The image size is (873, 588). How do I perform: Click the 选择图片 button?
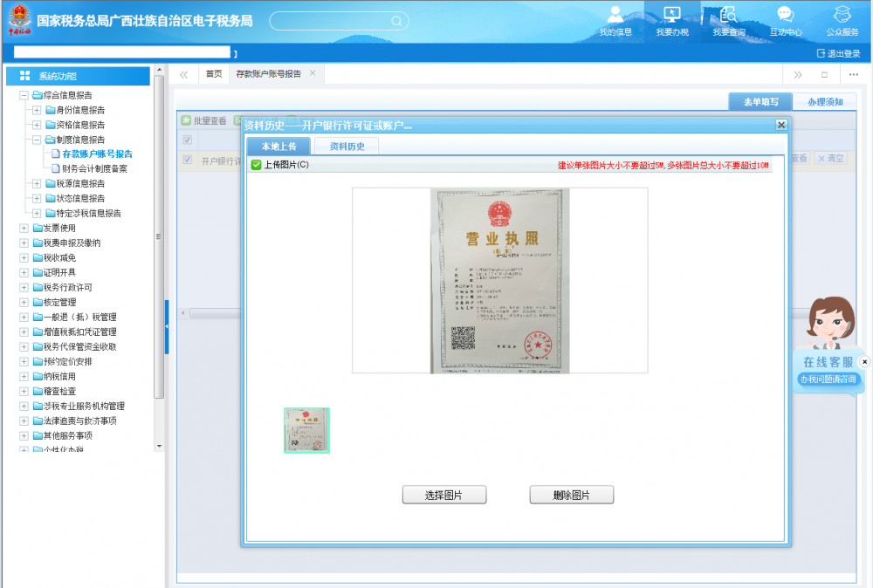click(443, 496)
